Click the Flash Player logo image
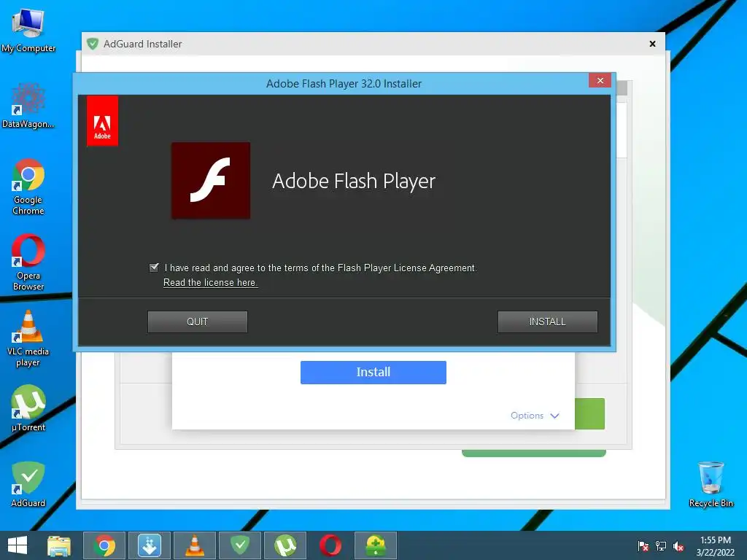Screen dimensions: 747x560 click(211, 181)
